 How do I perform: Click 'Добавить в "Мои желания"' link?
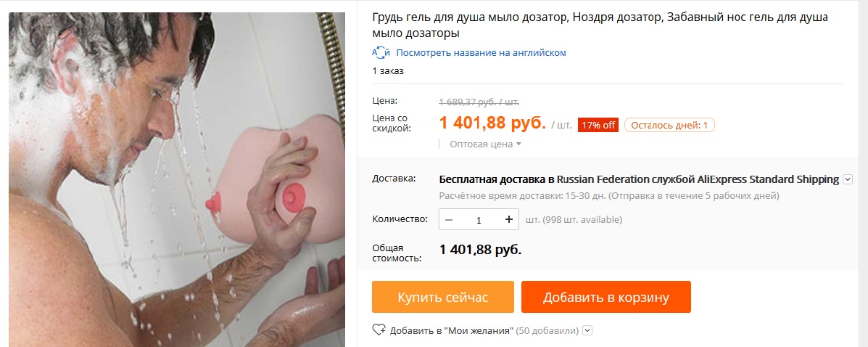point(451,331)
